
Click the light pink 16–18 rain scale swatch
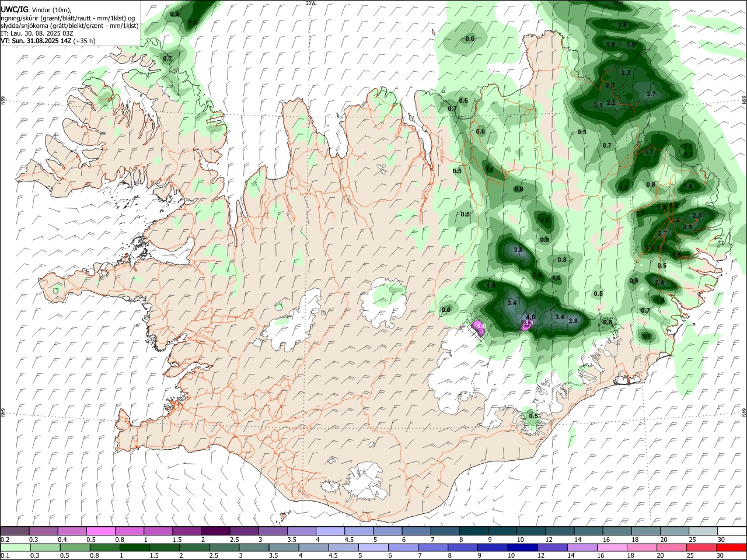point(612,547)
